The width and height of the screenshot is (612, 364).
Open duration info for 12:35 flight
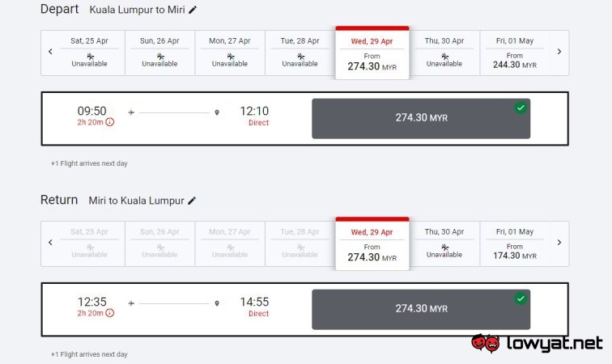[110, 313]
